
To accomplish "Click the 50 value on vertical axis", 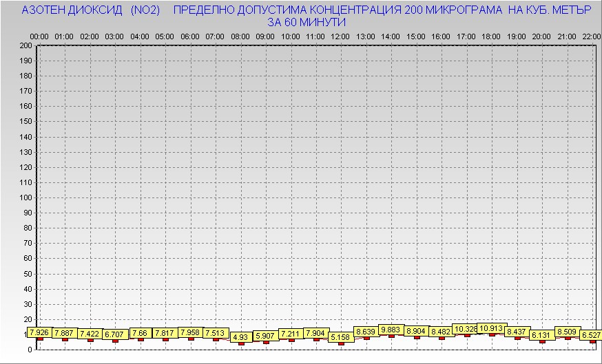I will [28, 273].
